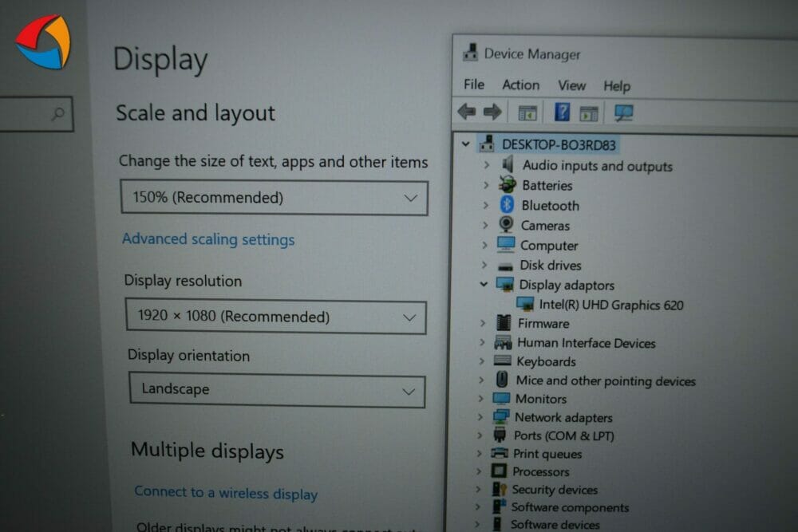The width and height of the screenshot is (798, 532).
Task: Select the Mice and other pointing devices row
Action: [606, 380]
